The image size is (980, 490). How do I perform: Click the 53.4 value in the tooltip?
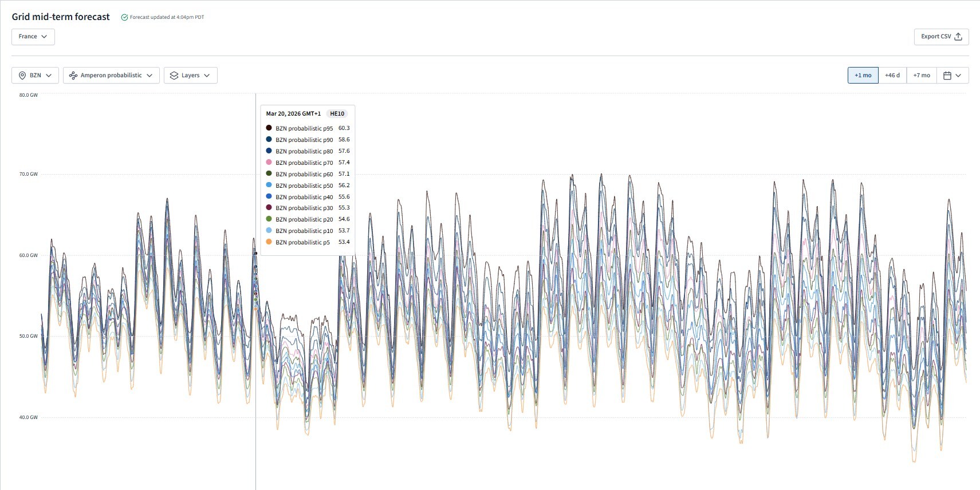(344, 242)
